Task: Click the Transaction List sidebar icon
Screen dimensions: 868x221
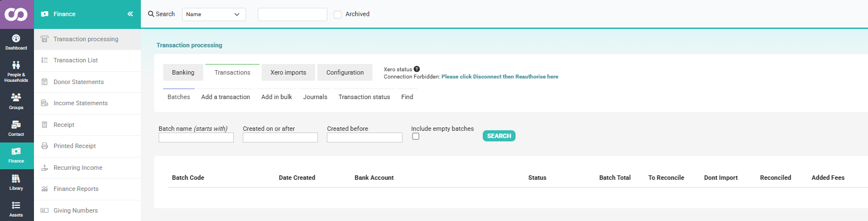Action: [45, 60]
